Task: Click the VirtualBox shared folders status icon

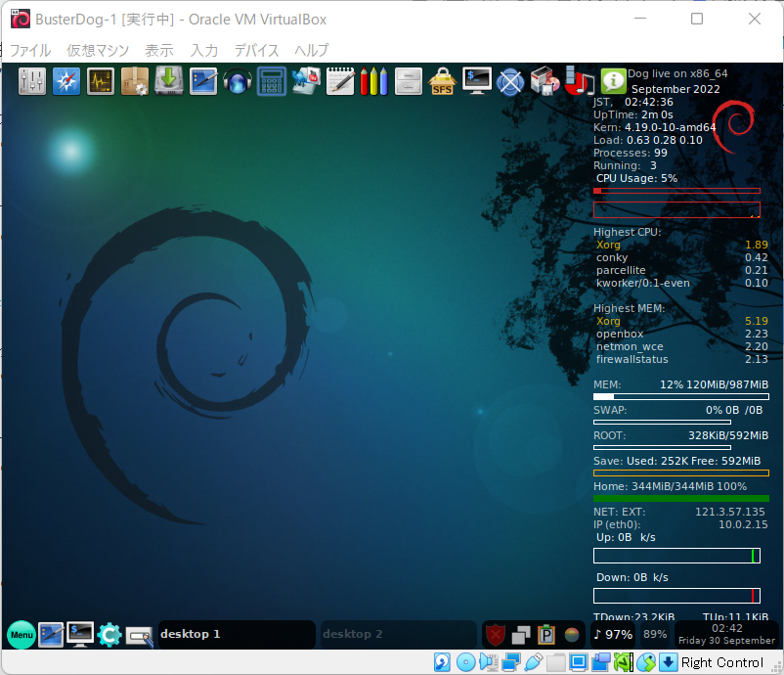Action: pos(555,662)
